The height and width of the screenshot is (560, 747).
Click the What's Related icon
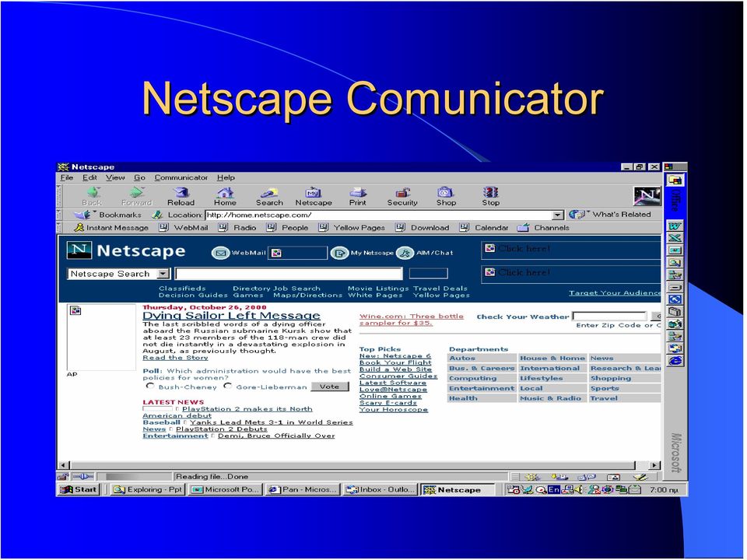pyautogui.click(x=577, y=215)
